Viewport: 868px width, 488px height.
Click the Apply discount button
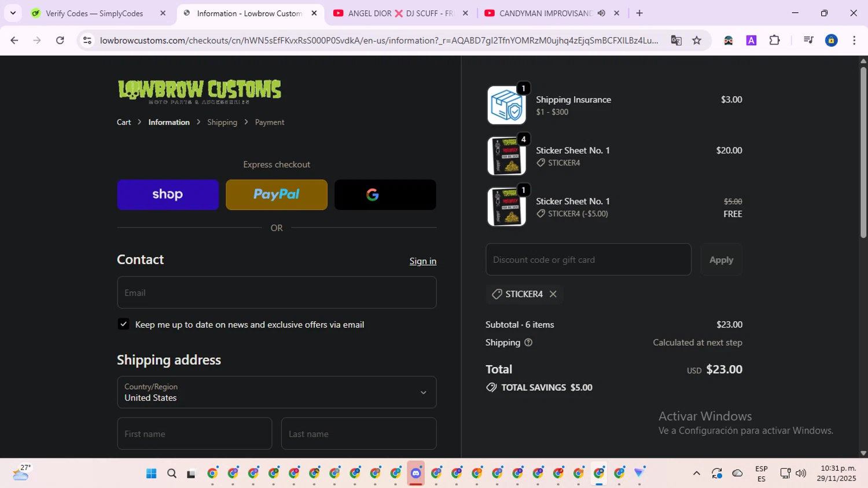[x=721, y=260]
